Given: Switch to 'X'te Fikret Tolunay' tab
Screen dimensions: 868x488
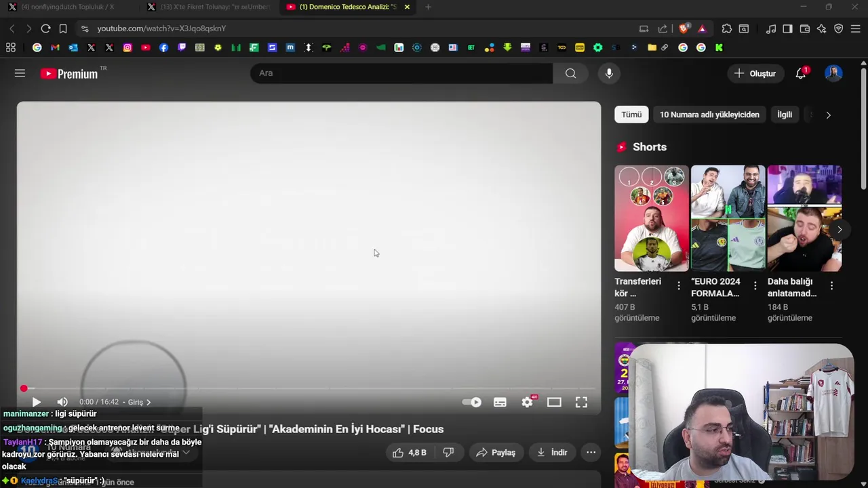Looking at the screenshot, I should (x=208, y=7).
